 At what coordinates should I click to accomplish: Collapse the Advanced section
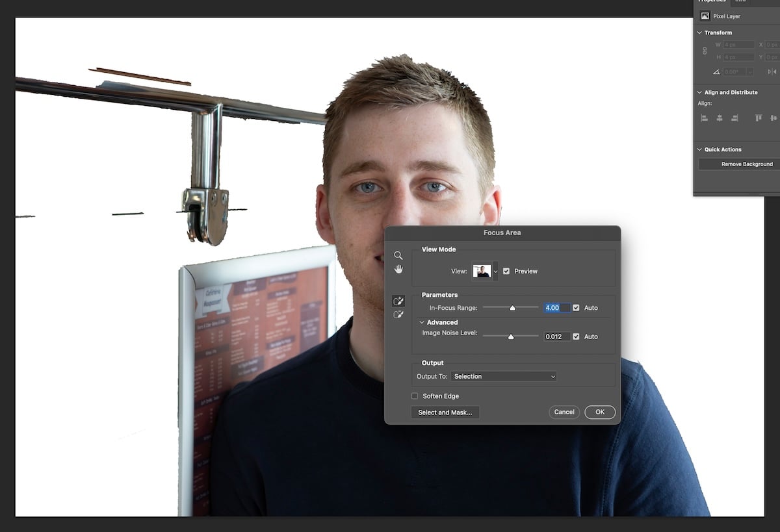click(422, 322)
